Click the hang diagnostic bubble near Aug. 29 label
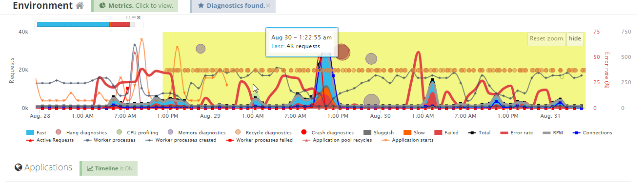The height and width of the screenshot is (183, 644). tap(201, 48)
